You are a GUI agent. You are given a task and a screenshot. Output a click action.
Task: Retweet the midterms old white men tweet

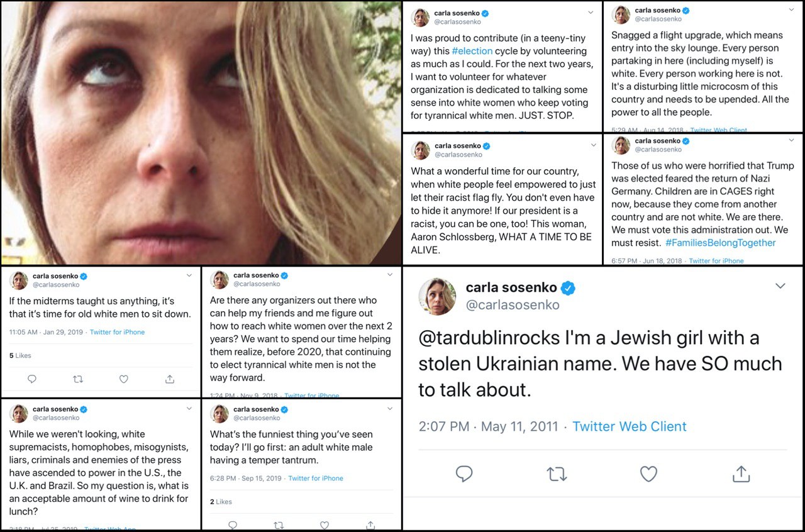pos(78,379)
